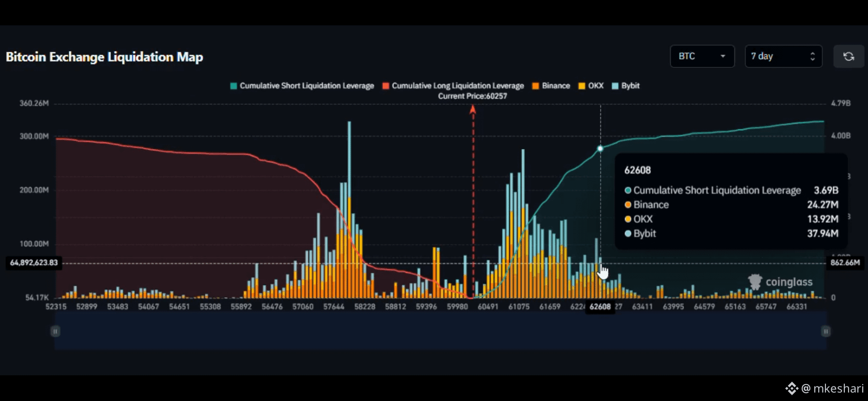
Task: Refresh the liquidation map data
Action: tap(848, 56)
